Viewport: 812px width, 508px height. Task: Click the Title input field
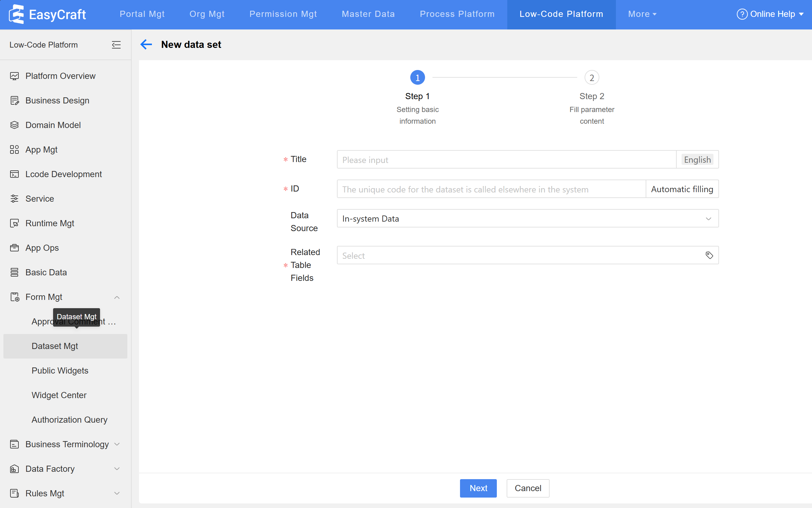tap(506, 160)
